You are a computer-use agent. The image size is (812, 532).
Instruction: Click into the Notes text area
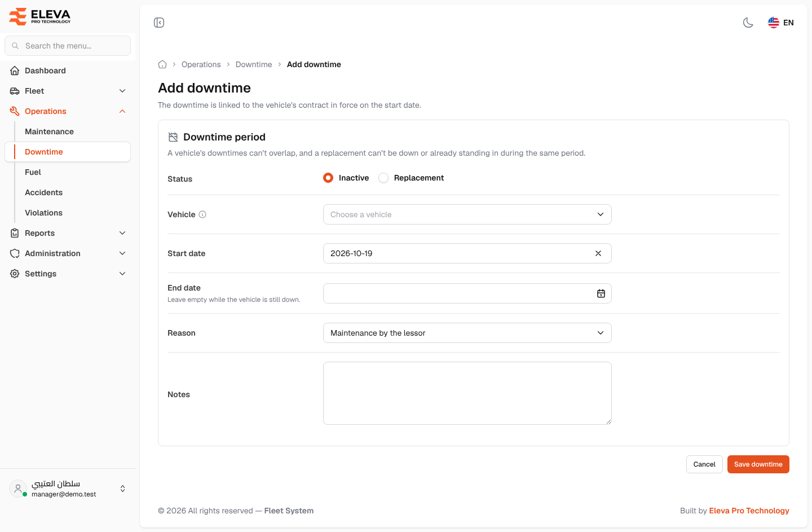coord(467,393)
